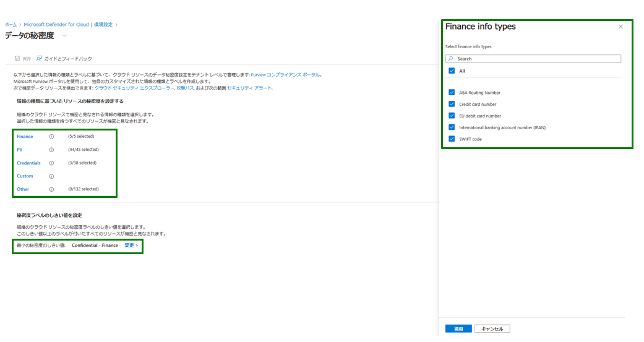
Task: Open 攻撃パス link
Action: 185,88
